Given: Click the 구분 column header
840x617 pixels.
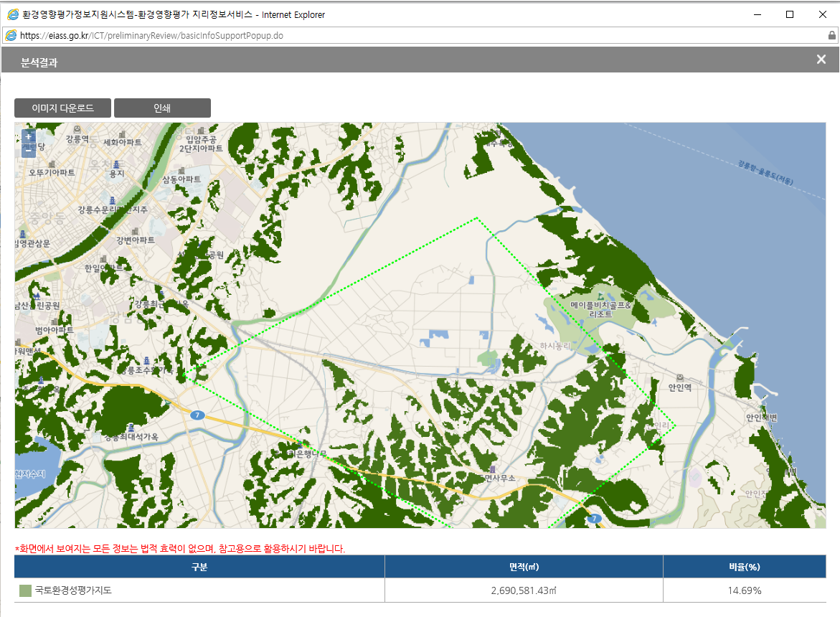Looking at the screenshot, I should [199, 567].
